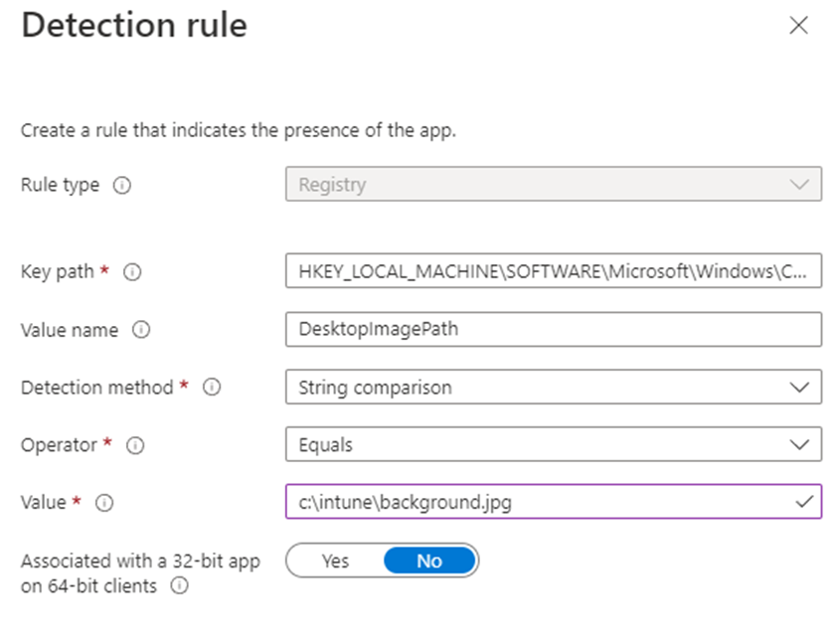Select No for 32-bit app association
Screen dimensions: 840x644
429,561
